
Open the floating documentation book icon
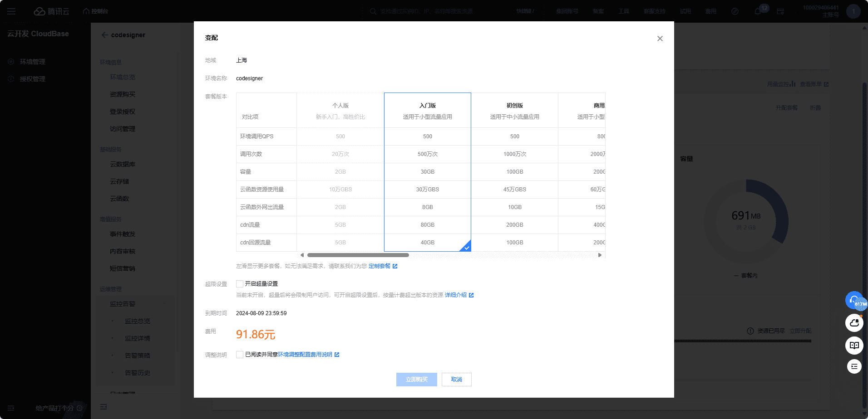tap(854, 345)
